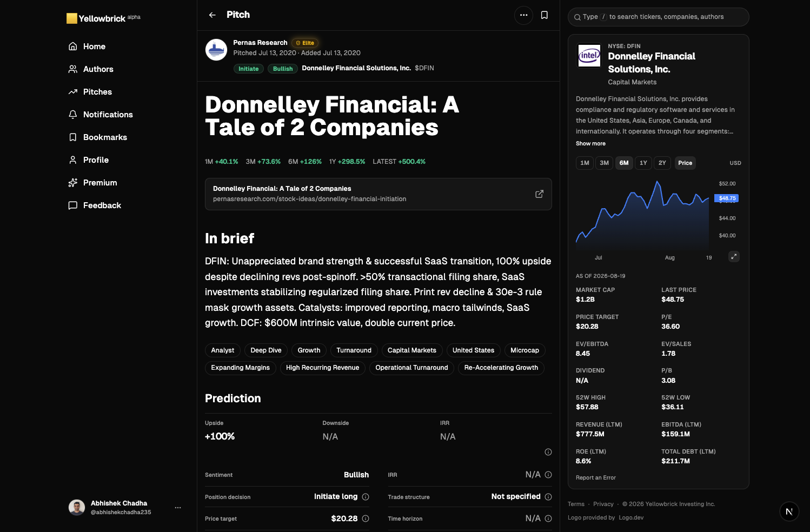This screenshot has height=532, width=810.
Task: Click info icon beside Initiate long
Action: coord(366,497)
